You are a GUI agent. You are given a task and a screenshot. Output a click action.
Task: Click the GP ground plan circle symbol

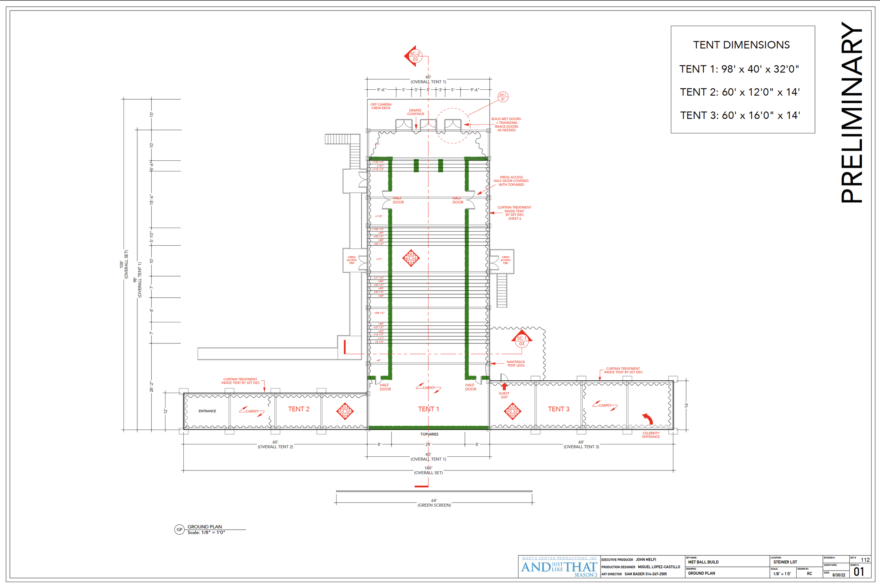tap(179, 530)
